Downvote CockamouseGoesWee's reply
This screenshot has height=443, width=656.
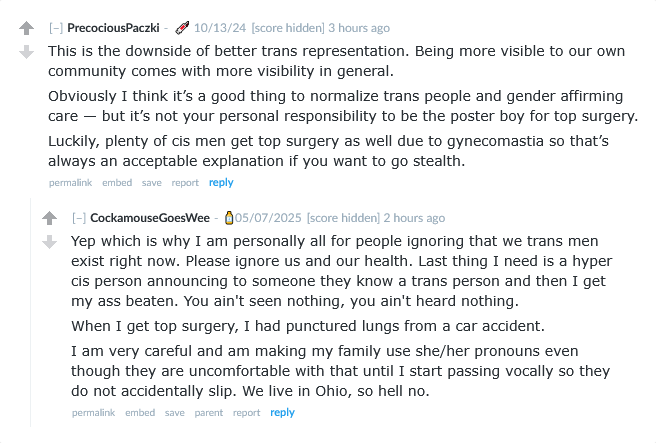click(x=49, y=241)
